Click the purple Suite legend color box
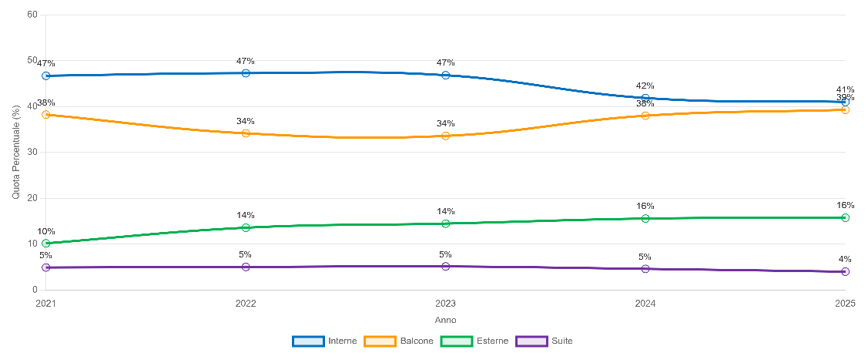The image size is (868, 363). click(531, 341)
